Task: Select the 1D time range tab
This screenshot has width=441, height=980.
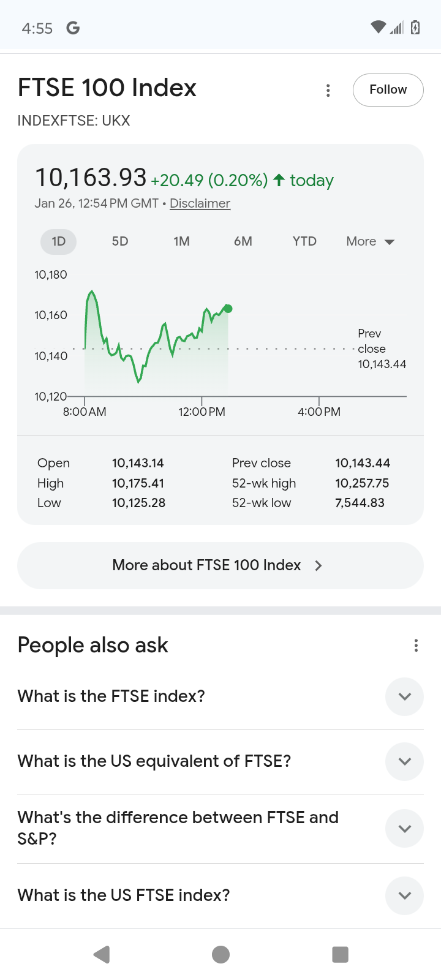Action: (59, 241)
